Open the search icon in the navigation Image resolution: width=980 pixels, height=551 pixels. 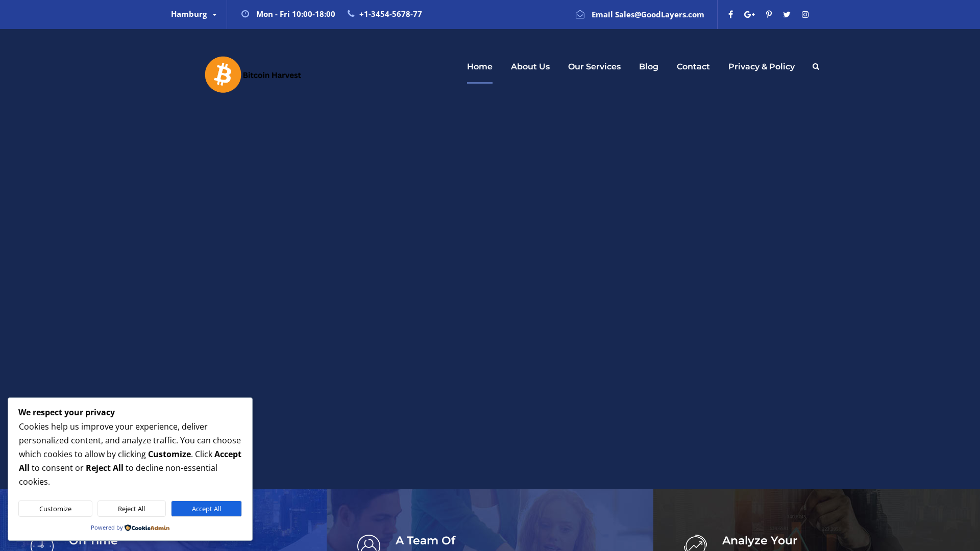pos(815,66)
